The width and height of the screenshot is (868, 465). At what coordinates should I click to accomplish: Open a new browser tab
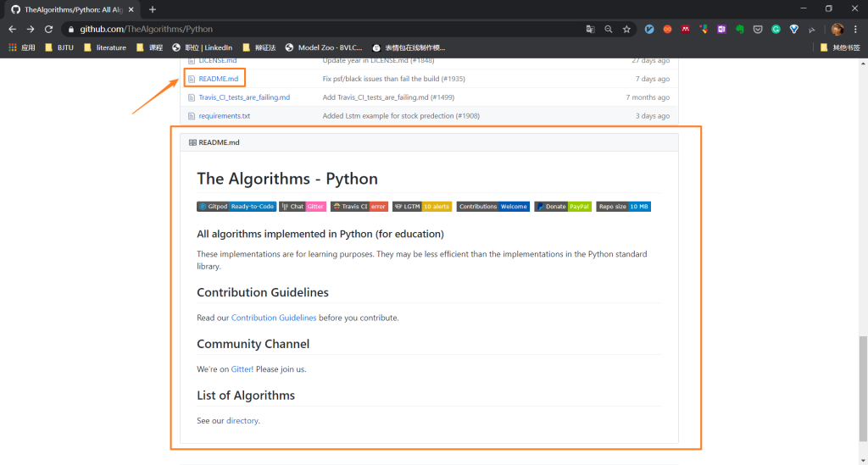[x=153, y=8]
